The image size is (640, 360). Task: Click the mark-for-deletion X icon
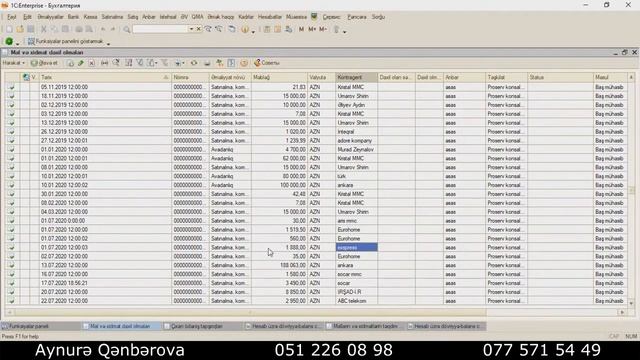click(x=92, y=63)
